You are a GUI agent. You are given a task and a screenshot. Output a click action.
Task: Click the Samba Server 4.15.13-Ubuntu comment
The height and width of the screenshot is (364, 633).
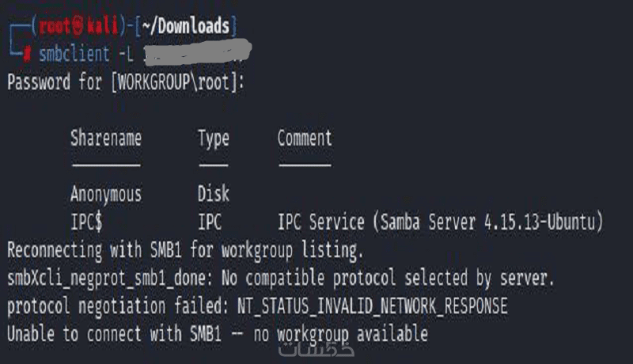[441, 222]
